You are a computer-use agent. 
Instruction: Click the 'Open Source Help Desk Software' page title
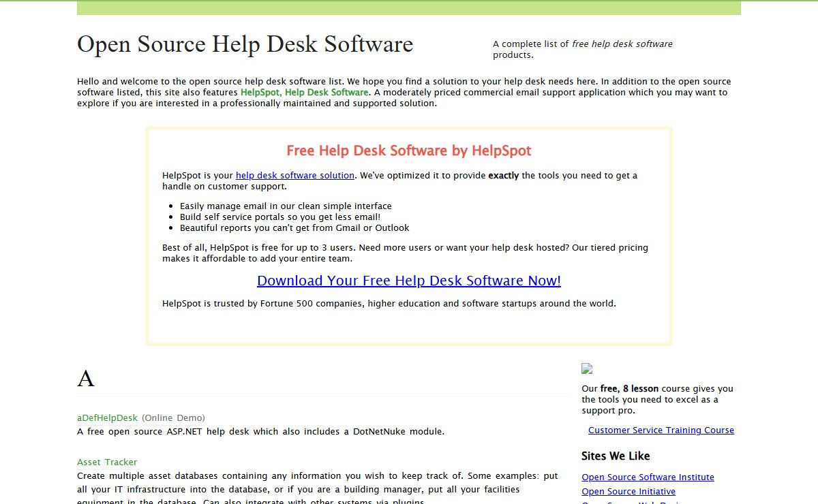click(245, 44)
